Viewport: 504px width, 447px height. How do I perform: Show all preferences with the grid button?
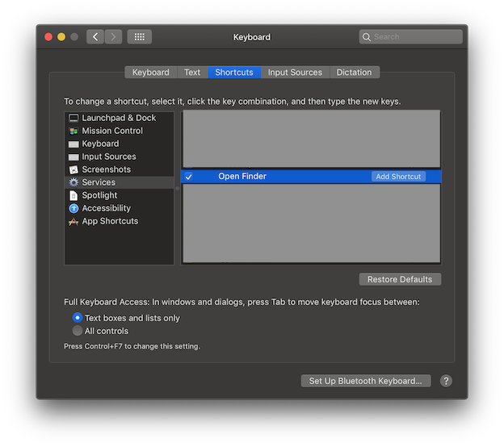coord(139,37)
